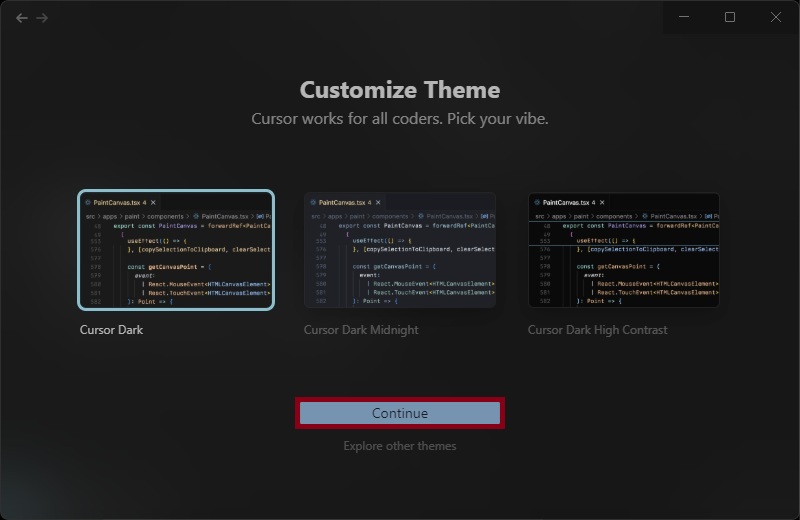The height and width of the screenshot is (520, 800).
Task: Choose the Cursor Dark Midnight theme preview
Action: [399, 250]
